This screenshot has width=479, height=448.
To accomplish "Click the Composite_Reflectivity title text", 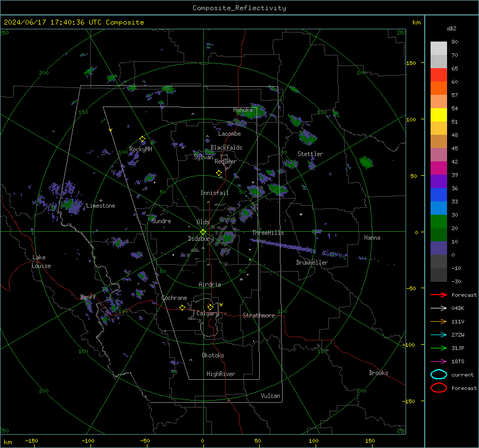I will 240,8.
